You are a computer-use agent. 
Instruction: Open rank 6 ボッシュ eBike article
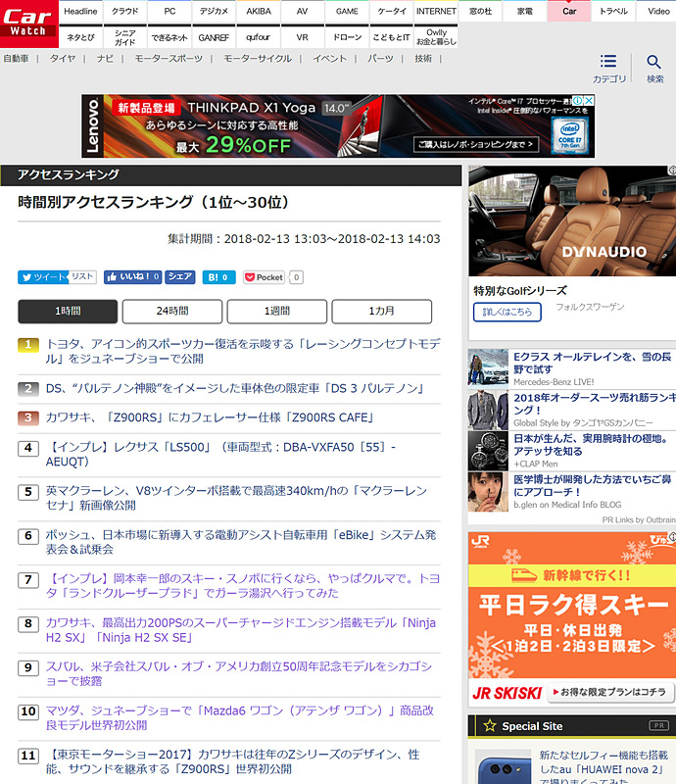point(241,542)
